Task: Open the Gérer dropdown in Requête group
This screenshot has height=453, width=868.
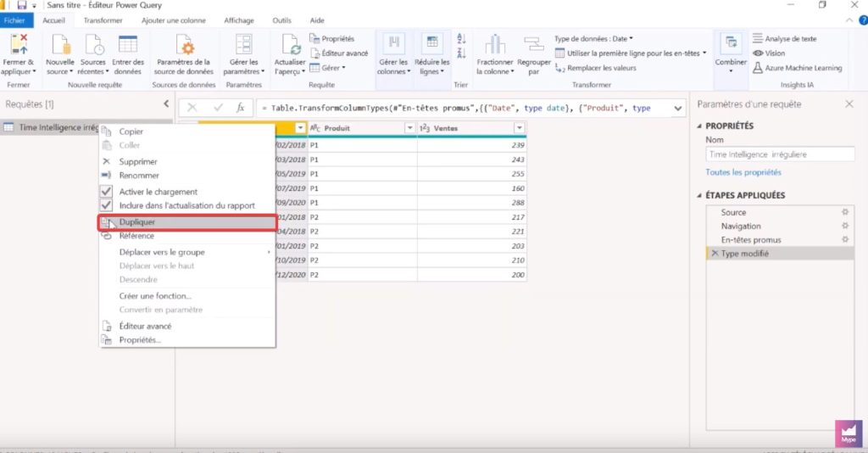Action: tap(327, 68)
